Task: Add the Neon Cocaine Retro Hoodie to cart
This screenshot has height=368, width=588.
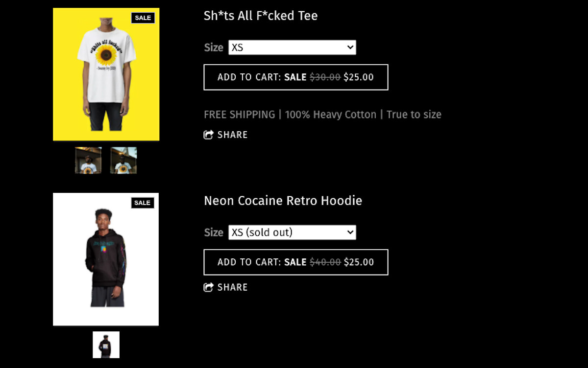Action: pyautogui.click(x=295, y=262)
